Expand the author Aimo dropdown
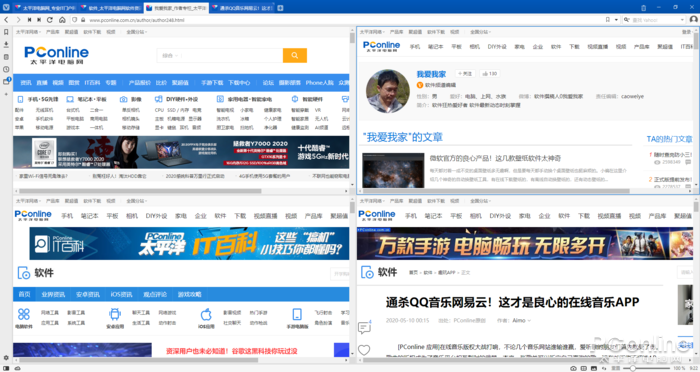700x372 pixels. point(521,320)
